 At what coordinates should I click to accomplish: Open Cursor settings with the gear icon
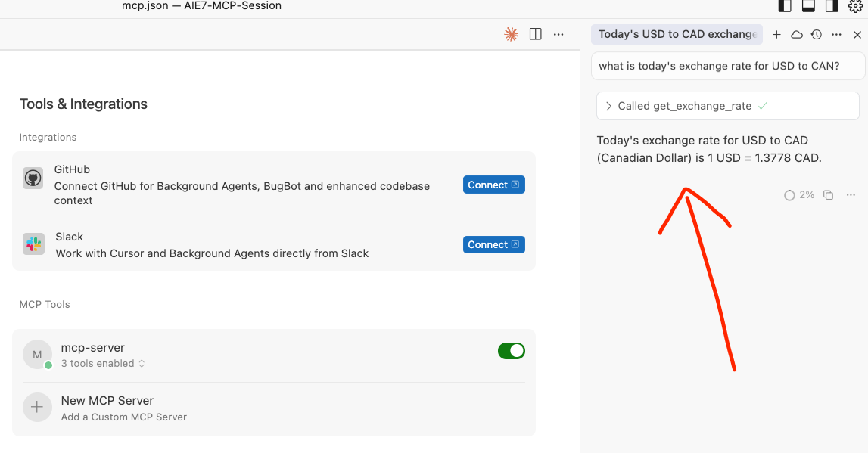click(856, 6)
